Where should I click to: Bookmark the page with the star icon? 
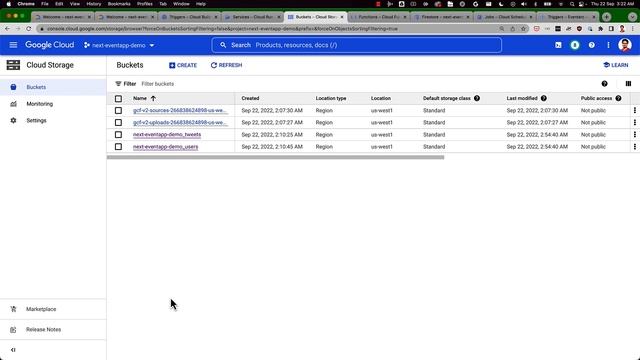coord(523,29)
